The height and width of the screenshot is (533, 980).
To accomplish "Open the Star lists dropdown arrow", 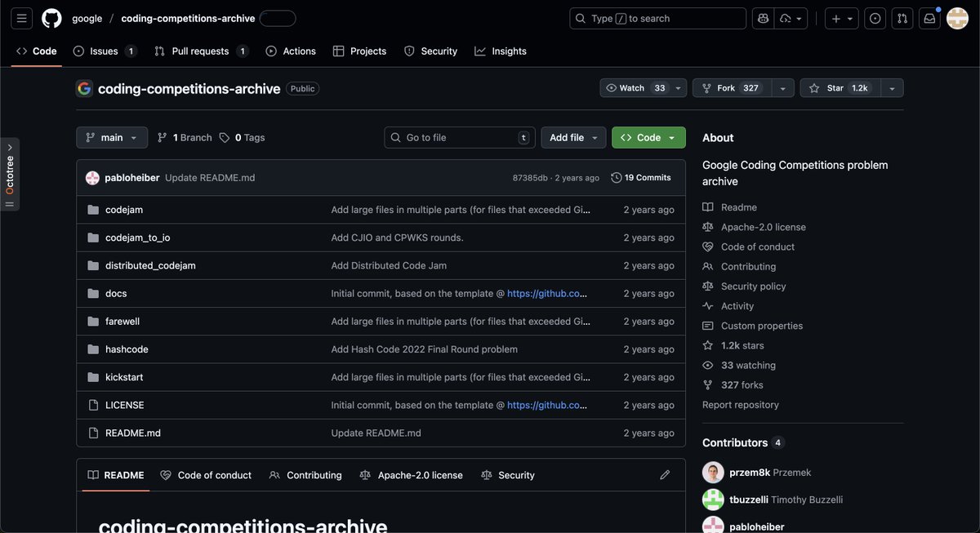I will tap(891, 88).
